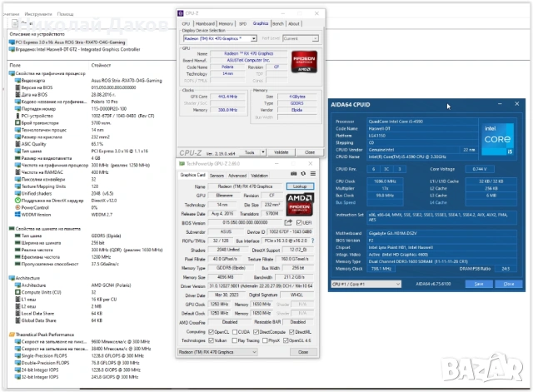Toggle the Ray Tracing checkbox
The height and width of the screenshot is (392, 533).
point(235,340)
